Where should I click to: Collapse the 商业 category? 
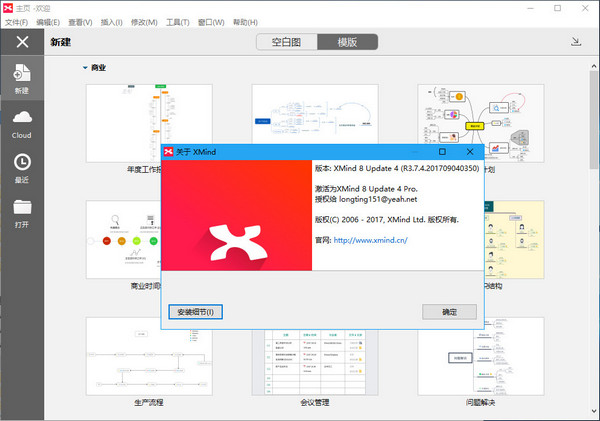(85, 68)
